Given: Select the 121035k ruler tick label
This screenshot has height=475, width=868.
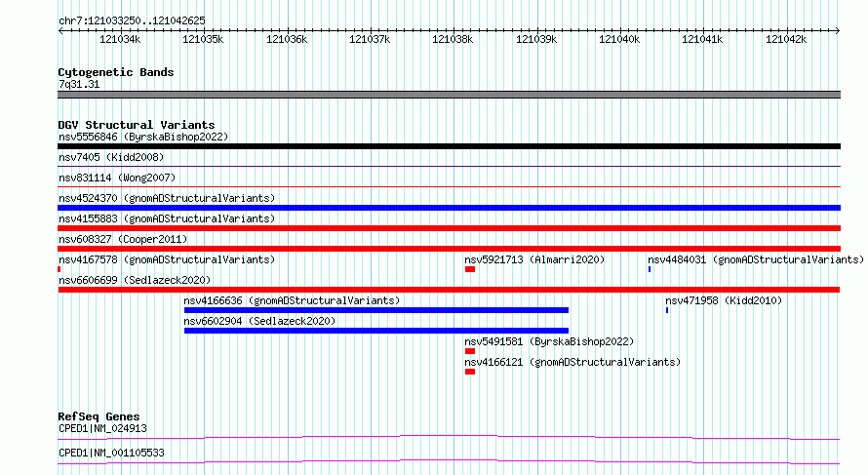Looking at the screenshot, I should click(203, 39).
